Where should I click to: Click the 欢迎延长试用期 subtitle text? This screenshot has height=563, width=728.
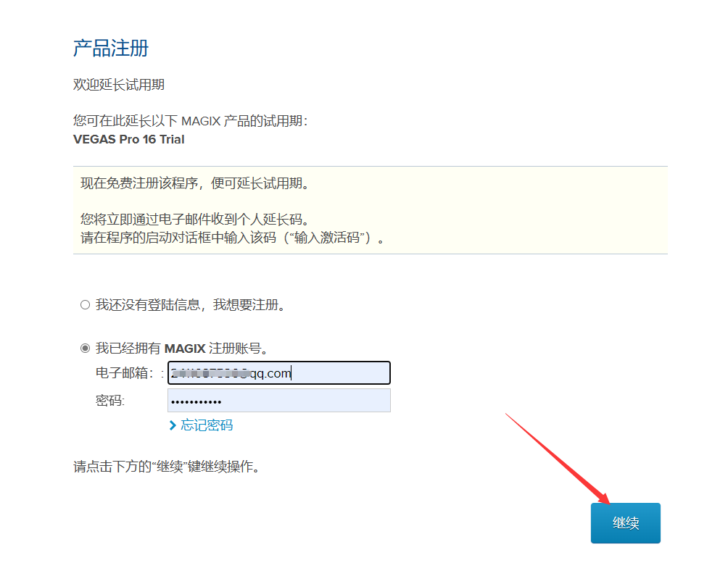pos(119,85)
